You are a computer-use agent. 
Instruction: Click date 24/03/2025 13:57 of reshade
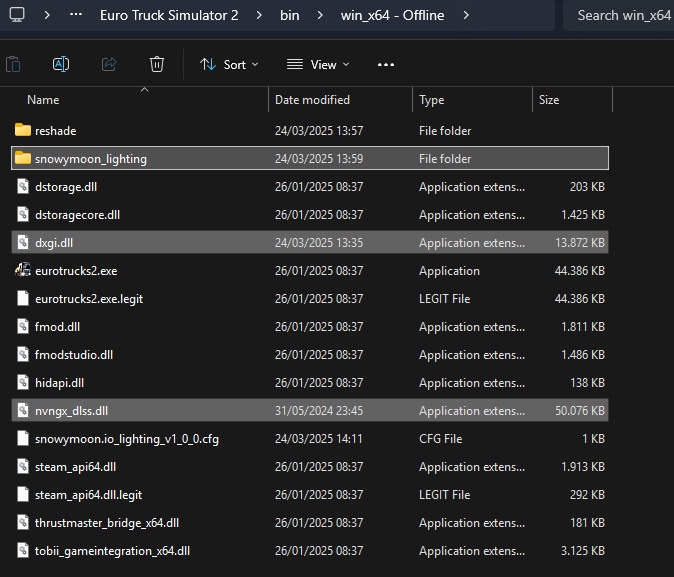[x=319, y=130]
